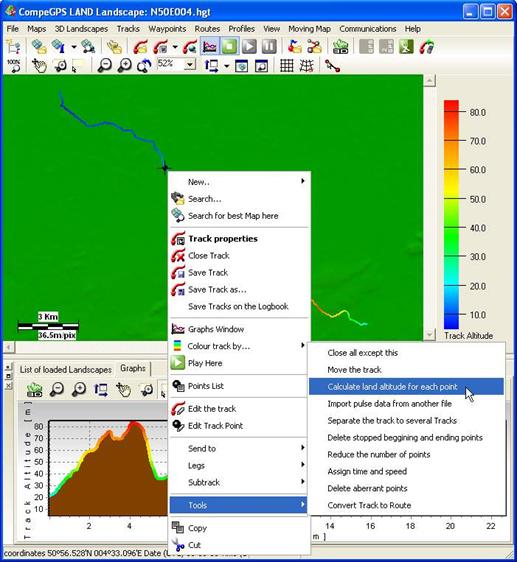Select the hand pan tool in main toolbar
The image size is (517, 562).
coord(39,66)
